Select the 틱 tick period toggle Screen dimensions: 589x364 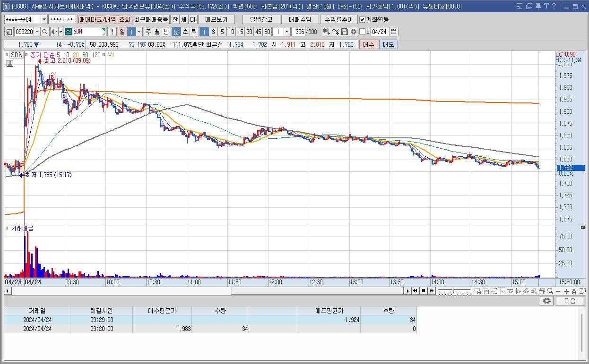coord(194,32)
